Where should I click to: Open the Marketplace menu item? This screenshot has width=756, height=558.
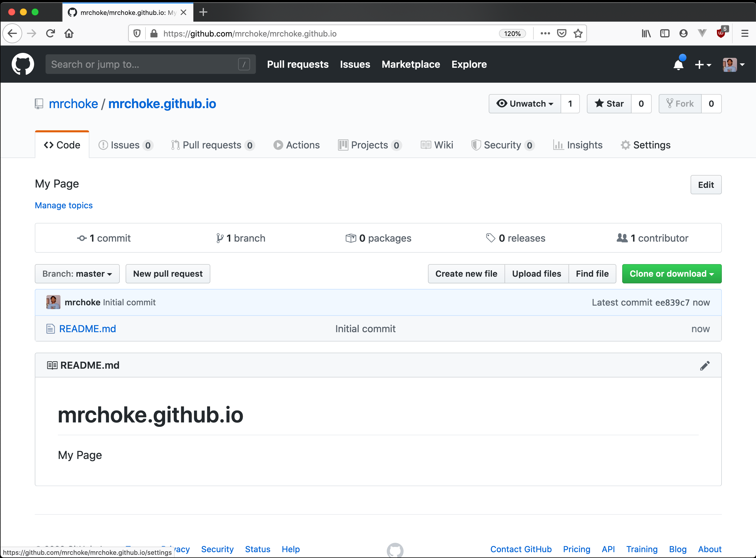(411, 64)
